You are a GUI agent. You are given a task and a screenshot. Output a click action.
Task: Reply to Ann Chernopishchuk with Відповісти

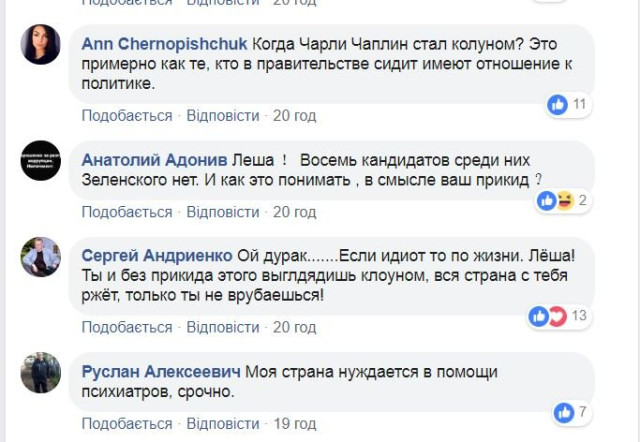(223, 116)
